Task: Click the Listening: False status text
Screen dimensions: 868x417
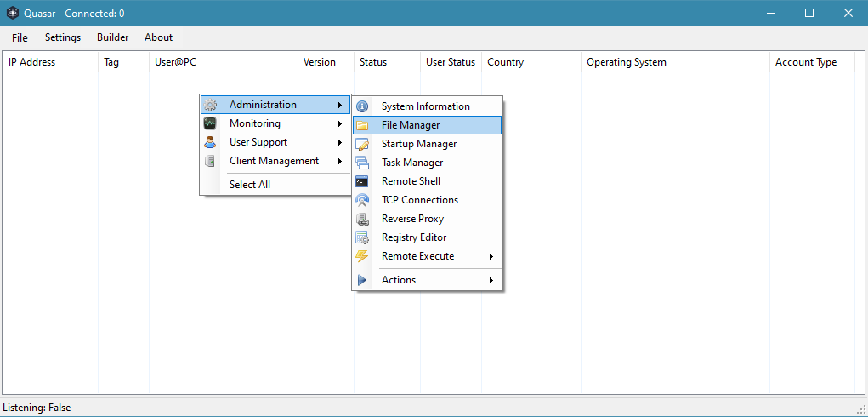Action: 37,408
